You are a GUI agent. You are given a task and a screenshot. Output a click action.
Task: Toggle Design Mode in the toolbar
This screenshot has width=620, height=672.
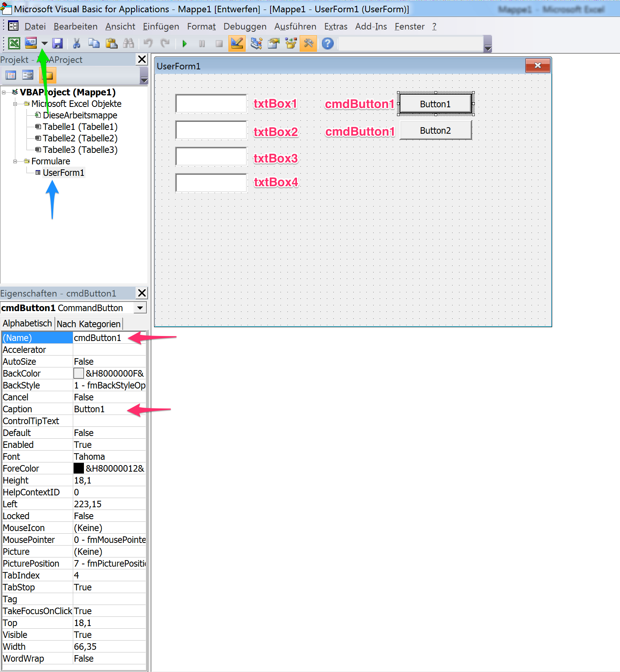[x=237, y=44]
